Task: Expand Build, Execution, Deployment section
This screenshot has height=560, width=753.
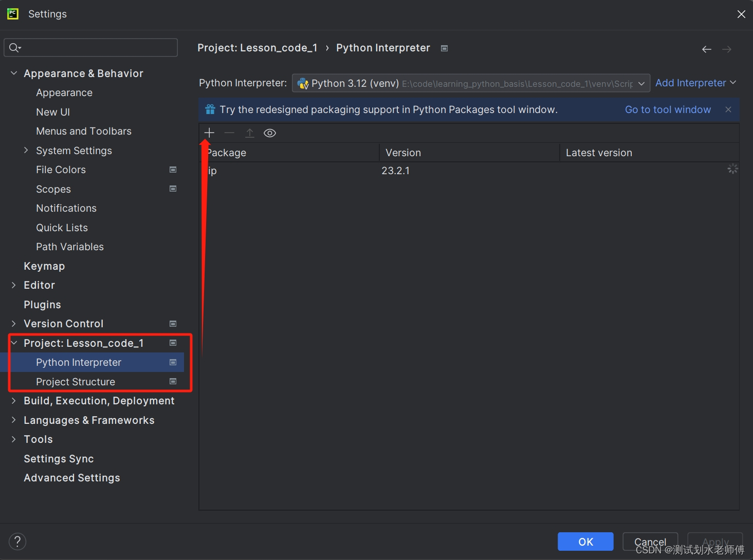Action: click(14, 401)
